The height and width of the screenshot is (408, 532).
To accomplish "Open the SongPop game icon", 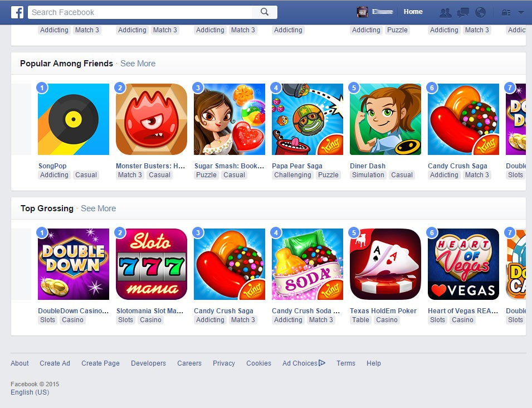I will click(74, 119).
